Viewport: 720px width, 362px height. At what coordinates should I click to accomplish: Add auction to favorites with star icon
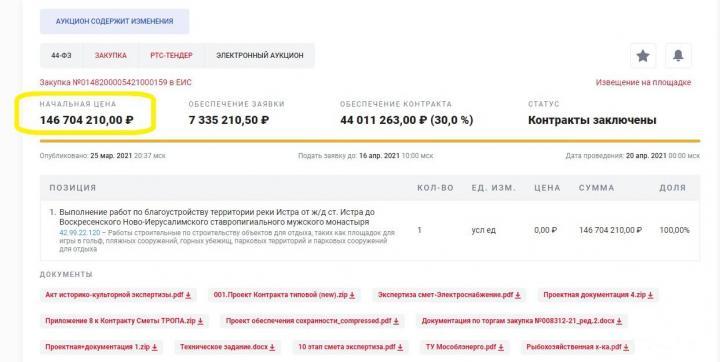tap(643, 56)
